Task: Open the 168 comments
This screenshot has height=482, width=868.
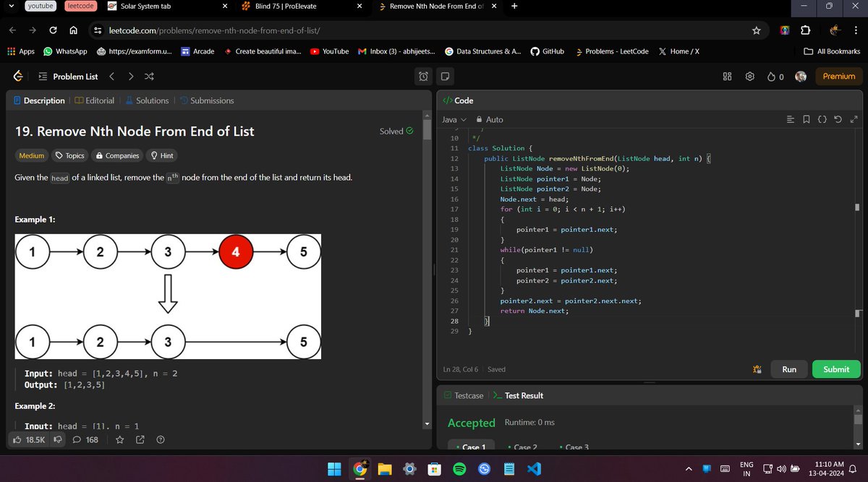Action: coord(85,439)
